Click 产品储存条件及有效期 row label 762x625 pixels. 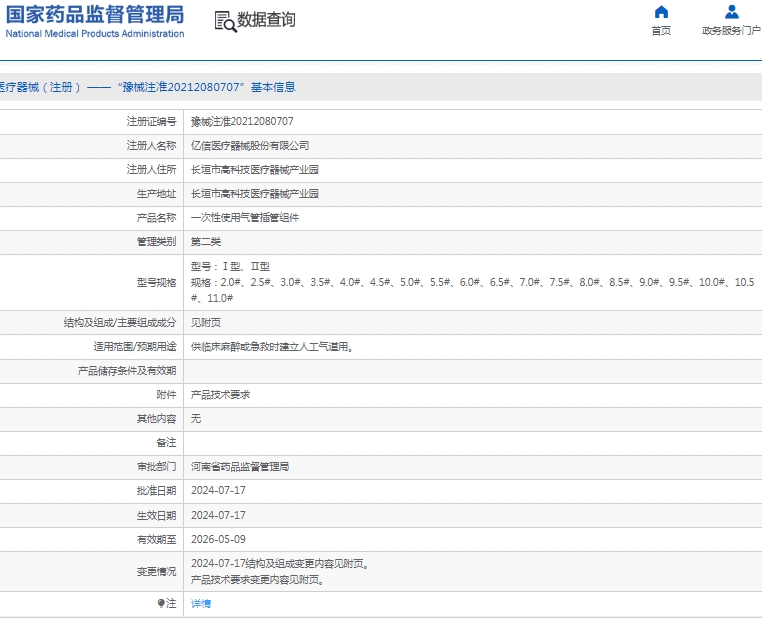point(126,371)
